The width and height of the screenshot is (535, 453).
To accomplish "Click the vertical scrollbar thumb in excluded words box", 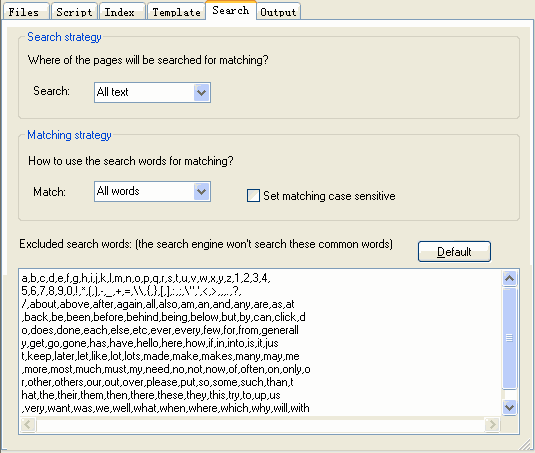I will 509,338.
